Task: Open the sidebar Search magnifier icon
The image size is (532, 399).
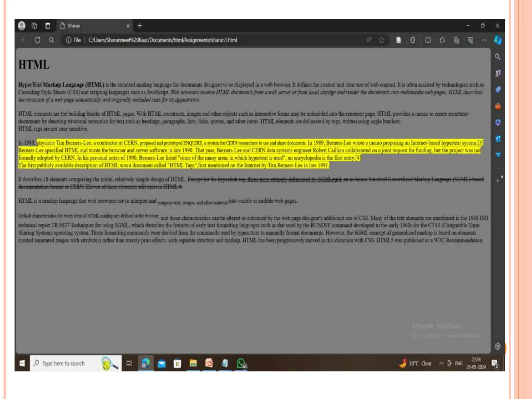Action: [497, 57]
